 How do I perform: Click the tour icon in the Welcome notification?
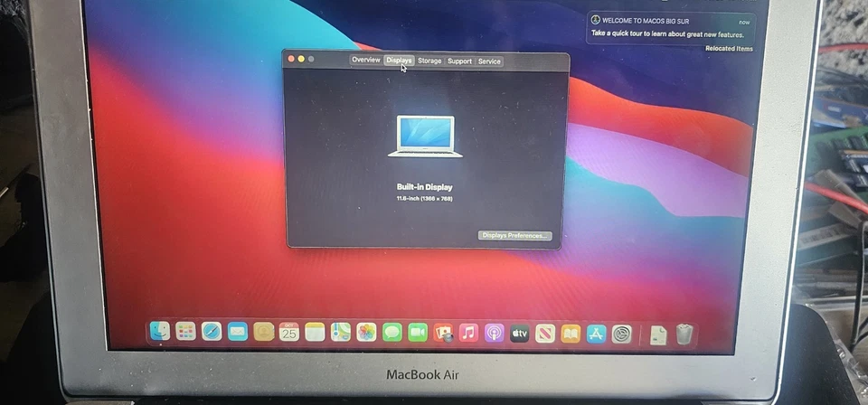pyautogui.click(x=596, y=20)
